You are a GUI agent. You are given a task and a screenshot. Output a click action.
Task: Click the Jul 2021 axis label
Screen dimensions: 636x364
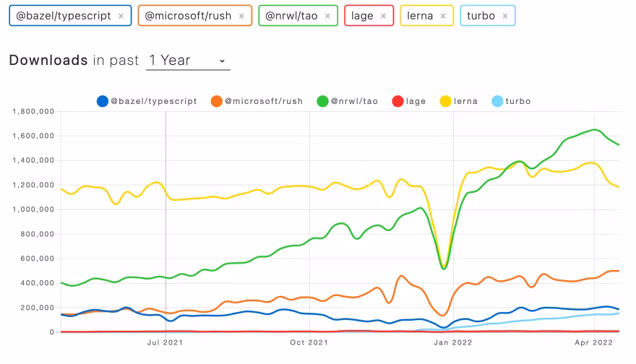[166, 344]
